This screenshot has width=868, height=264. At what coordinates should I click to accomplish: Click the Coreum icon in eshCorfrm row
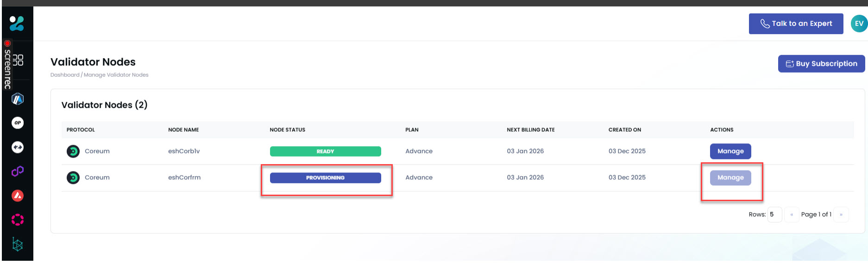[73, 178]
